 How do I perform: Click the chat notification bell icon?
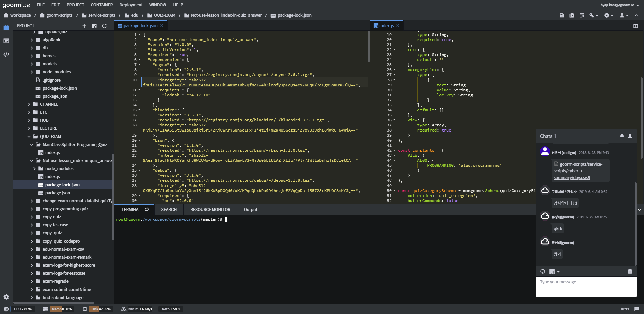(x=622, y=136)
